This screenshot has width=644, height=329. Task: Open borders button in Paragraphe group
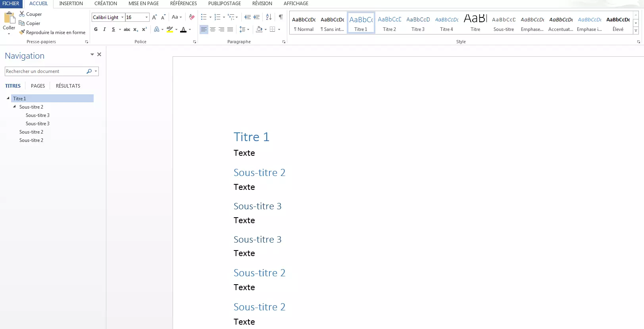point(272,29)
